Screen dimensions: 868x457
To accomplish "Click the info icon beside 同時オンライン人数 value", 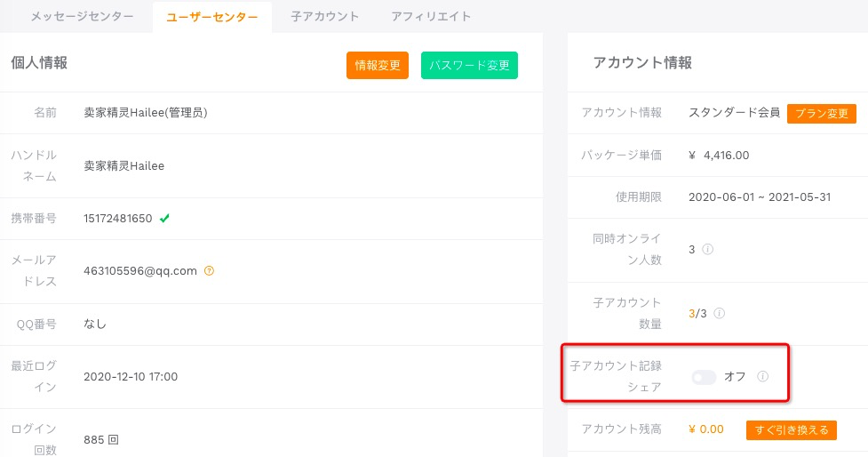I will click(x=707, y=249).
